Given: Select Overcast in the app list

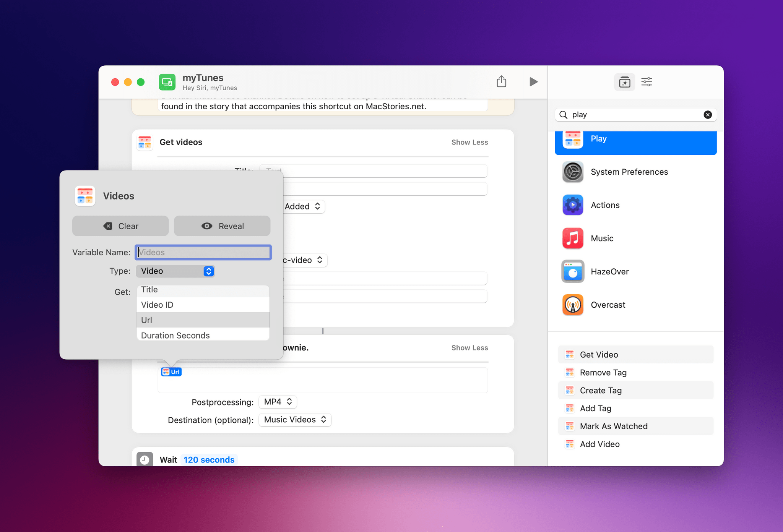Looking at the screenshot, I should (x=635, y=305).
